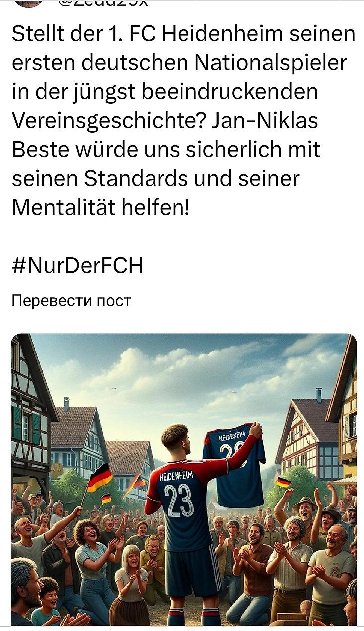Open the author's cropped handle at top
The image size is (364, 631).
coord(103,3)
